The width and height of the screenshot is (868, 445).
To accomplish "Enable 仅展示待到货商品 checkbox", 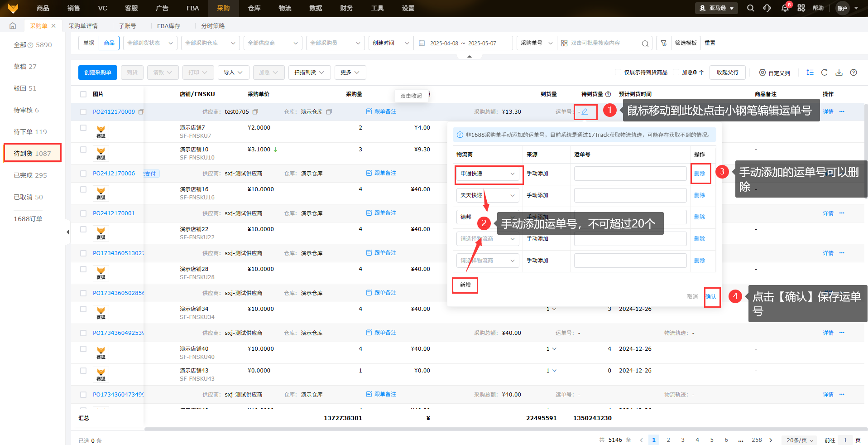I will coord(618,73).
